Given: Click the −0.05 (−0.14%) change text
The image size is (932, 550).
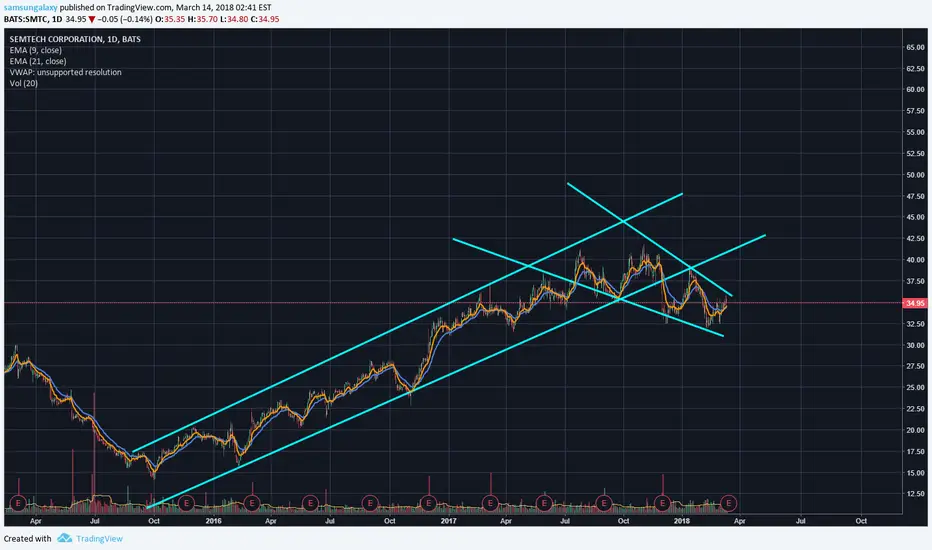Looking at the screenshot, I should tap(124, 19).
